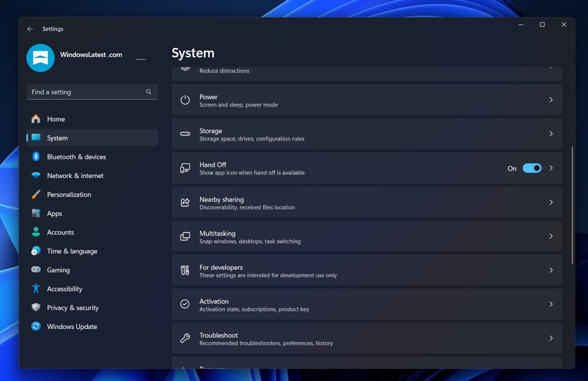
Task: Click the Power settings icon
Action: [x=185, y=100]
